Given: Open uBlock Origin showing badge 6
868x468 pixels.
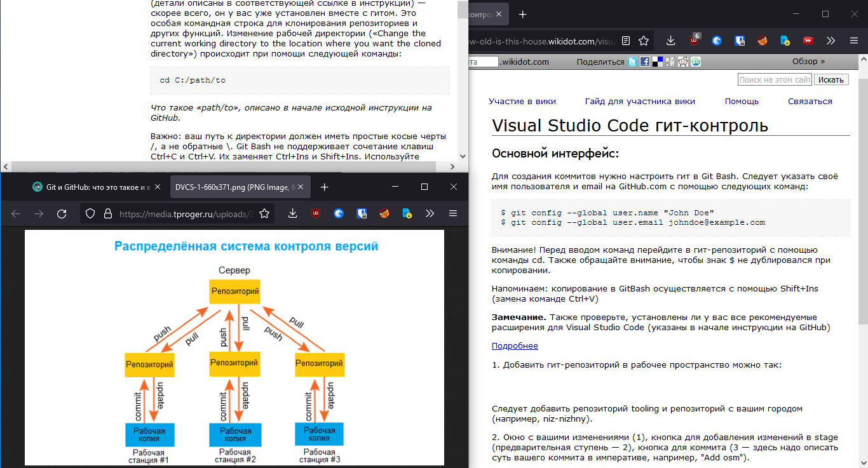Looking at the screenshot, I should coord(695,39).
